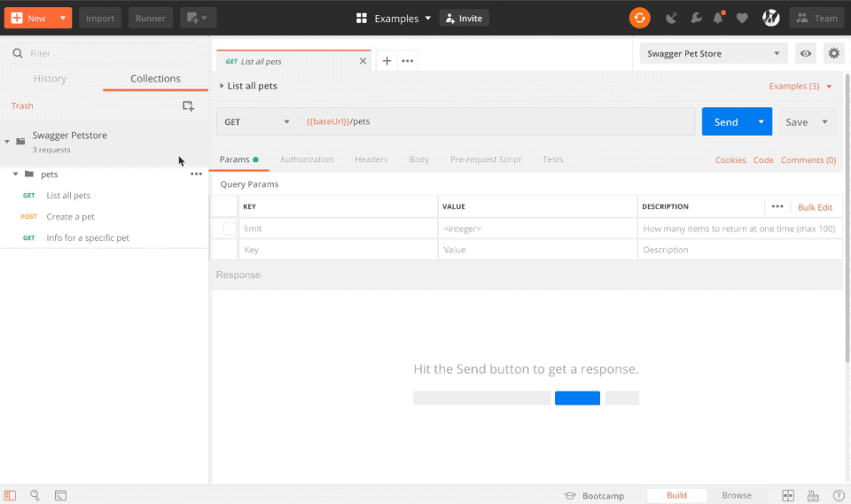Switch to Browse mode

736,495
